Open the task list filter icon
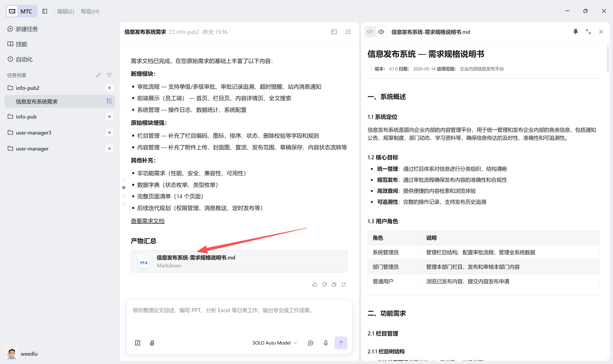The image size is (613, 364). 109,75
